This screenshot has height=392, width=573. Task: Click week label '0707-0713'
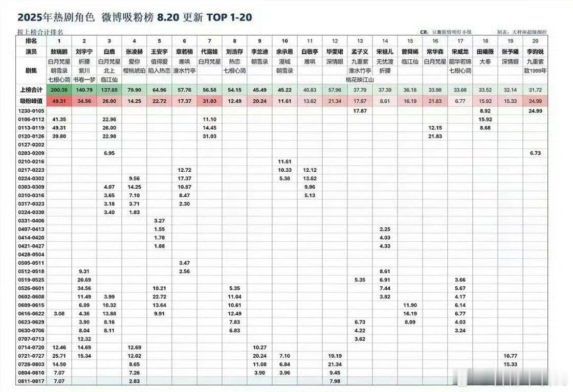[31, 339]
